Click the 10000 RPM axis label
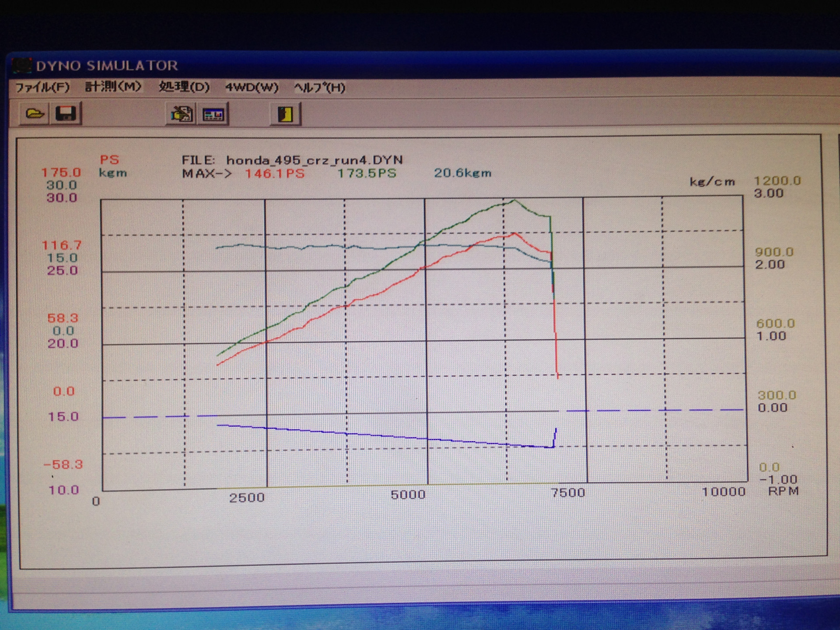This screenshot has height=630, width=840. 724,492
